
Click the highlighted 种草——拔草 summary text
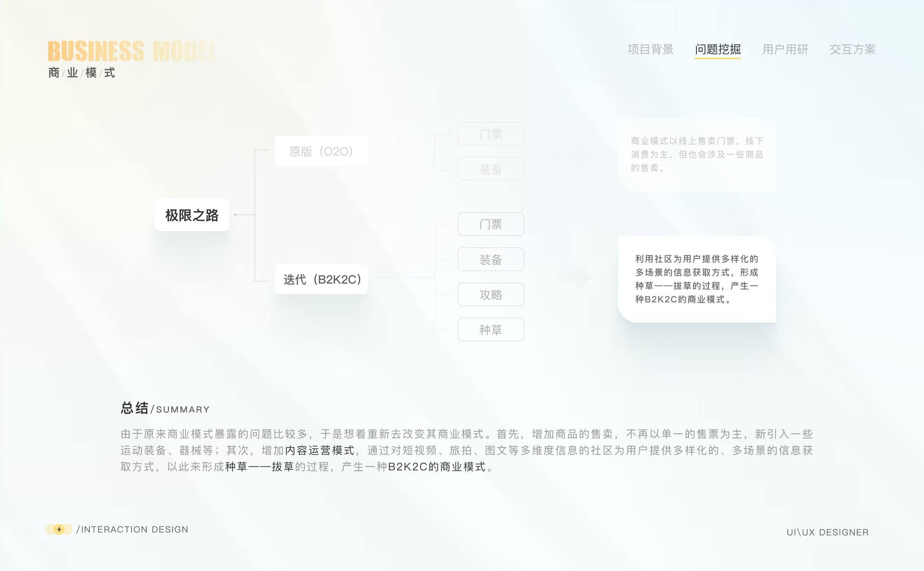[x=259, y=467]
